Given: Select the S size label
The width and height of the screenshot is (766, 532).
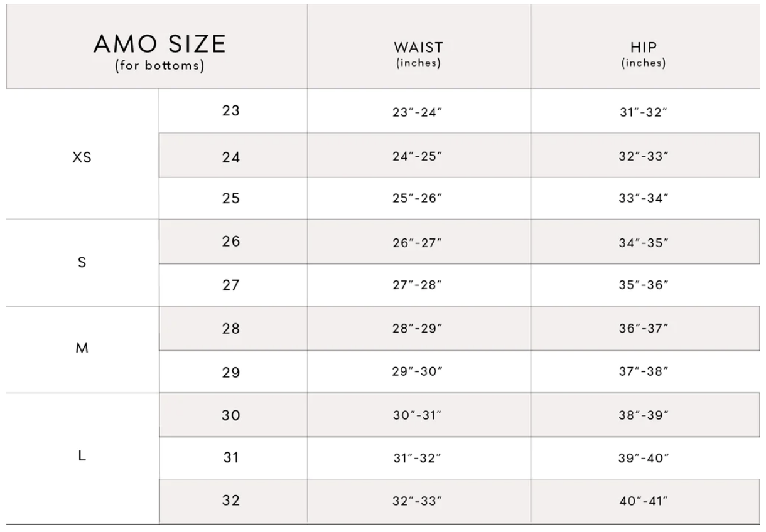Looking at the screenshot, I should click(x=82, y=263).
